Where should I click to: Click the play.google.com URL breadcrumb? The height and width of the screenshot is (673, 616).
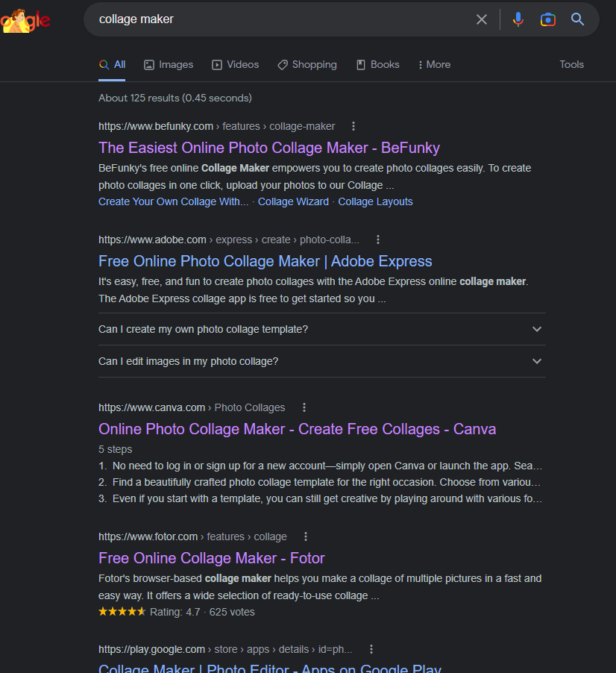(225, 649)
